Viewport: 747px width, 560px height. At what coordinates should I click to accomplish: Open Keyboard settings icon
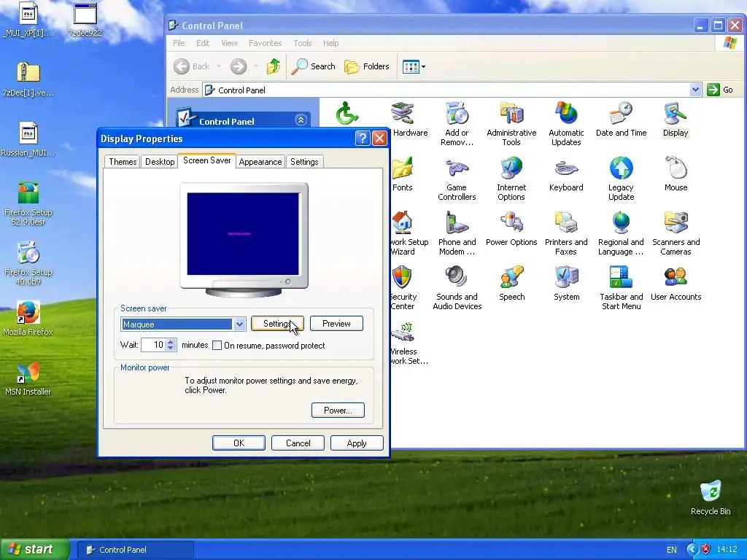coord(566,174)
